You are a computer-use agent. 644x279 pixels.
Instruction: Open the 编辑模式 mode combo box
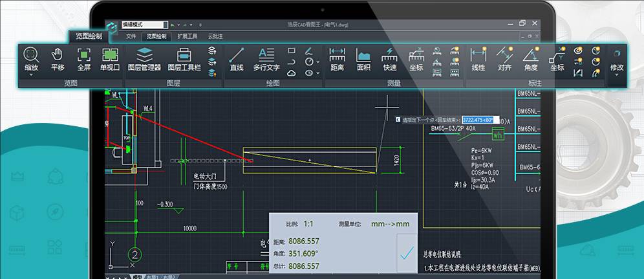click(x=145, y=25)
